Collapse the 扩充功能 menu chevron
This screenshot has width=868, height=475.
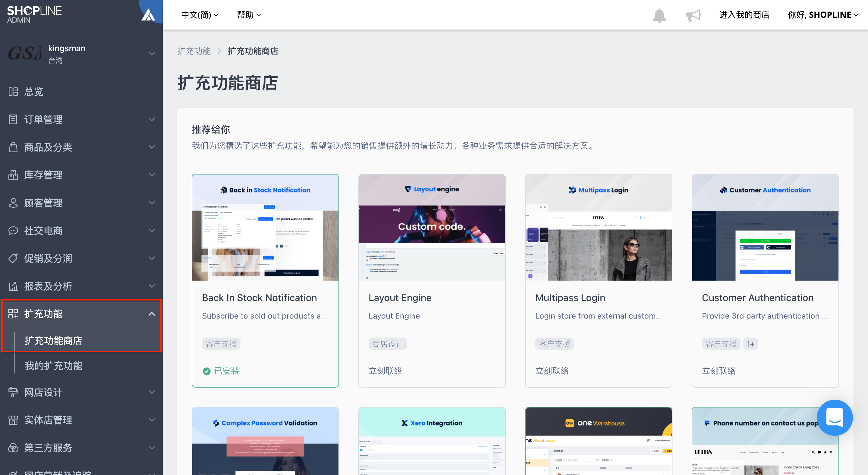152,314
